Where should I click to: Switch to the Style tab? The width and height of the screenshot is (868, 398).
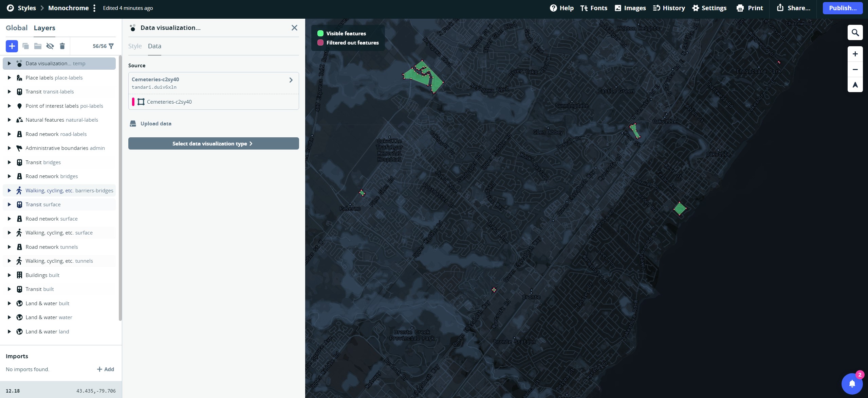[x=135, y=46]
